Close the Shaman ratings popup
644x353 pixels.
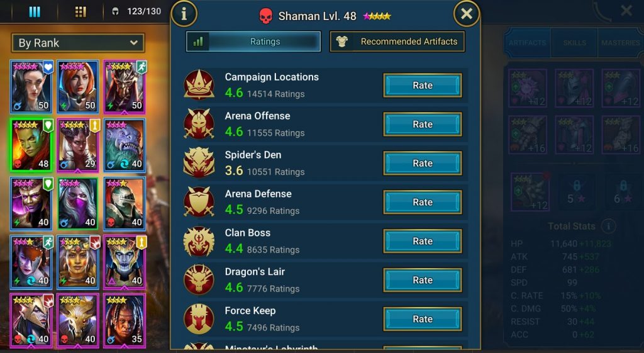tap(467, 14)
